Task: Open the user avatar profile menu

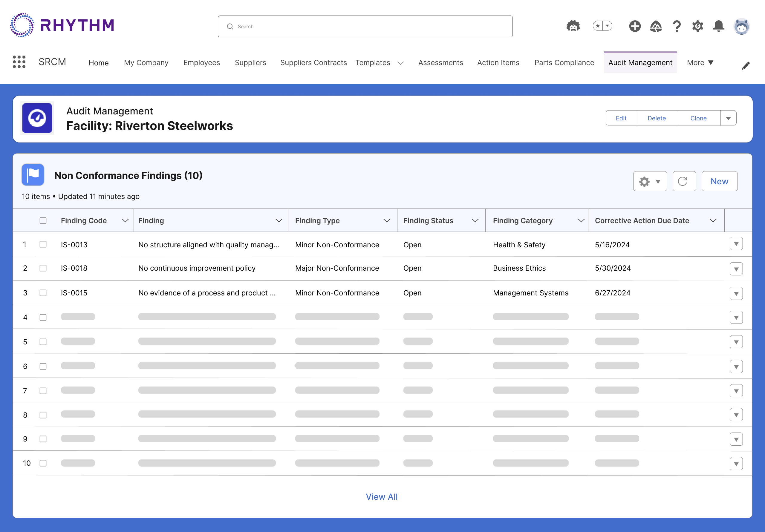Action: pos(742,26)
